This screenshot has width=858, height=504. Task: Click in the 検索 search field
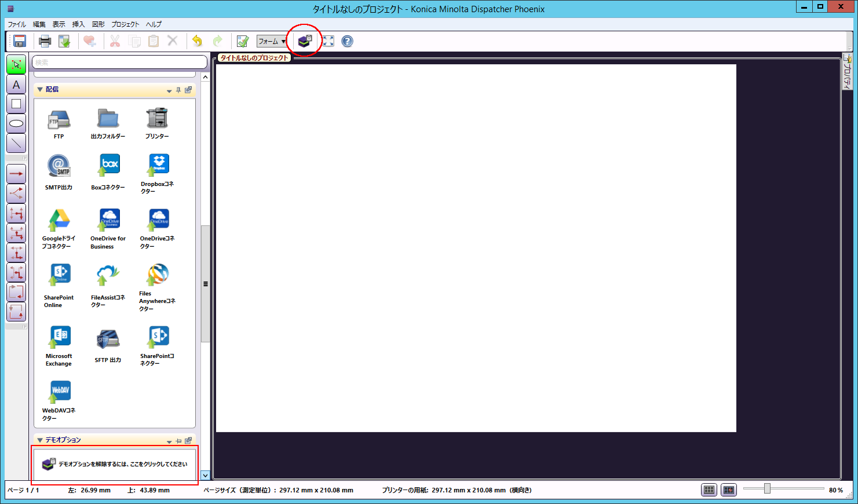(119, 62)
